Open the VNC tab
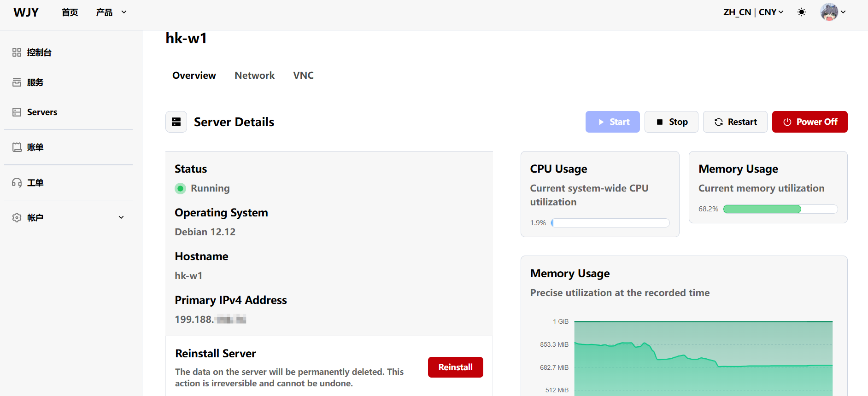The width and height of the screenshot is (868, 396). (303, 76)
